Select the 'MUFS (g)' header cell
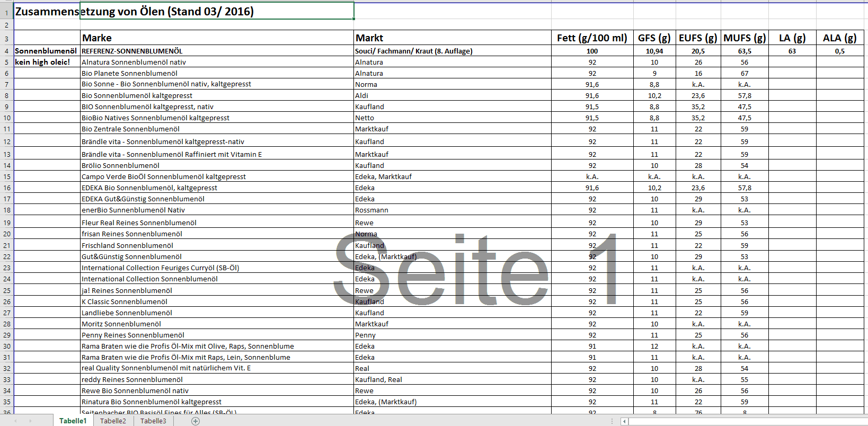Viewport: 868px width, 426px height. (x=745, y=38)
